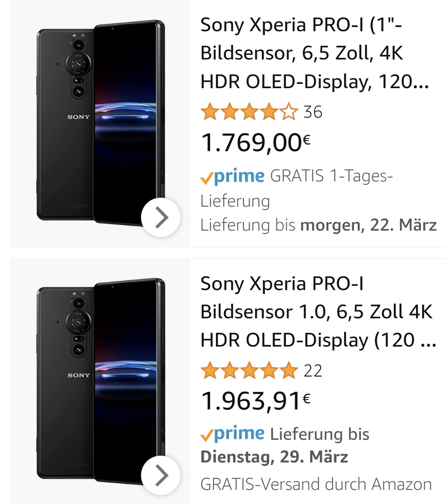The width and height of the screenshot is (447, 504).
Task: View the 22 customer reviews
Action: point(313,371)
